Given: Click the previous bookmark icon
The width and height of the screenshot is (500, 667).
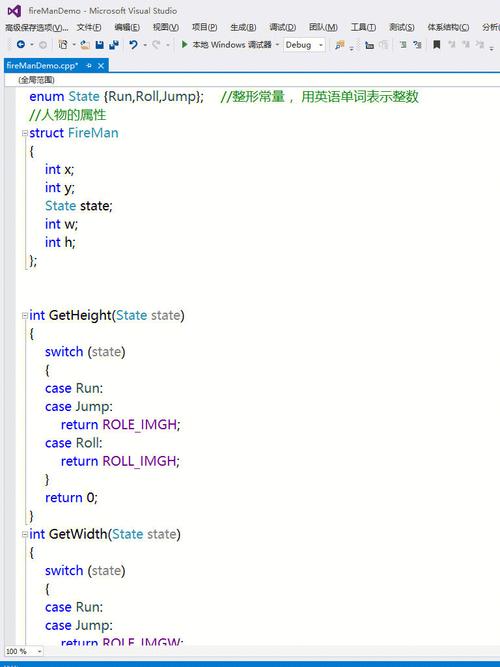Looking at the screenshot, I should [451, 44].
